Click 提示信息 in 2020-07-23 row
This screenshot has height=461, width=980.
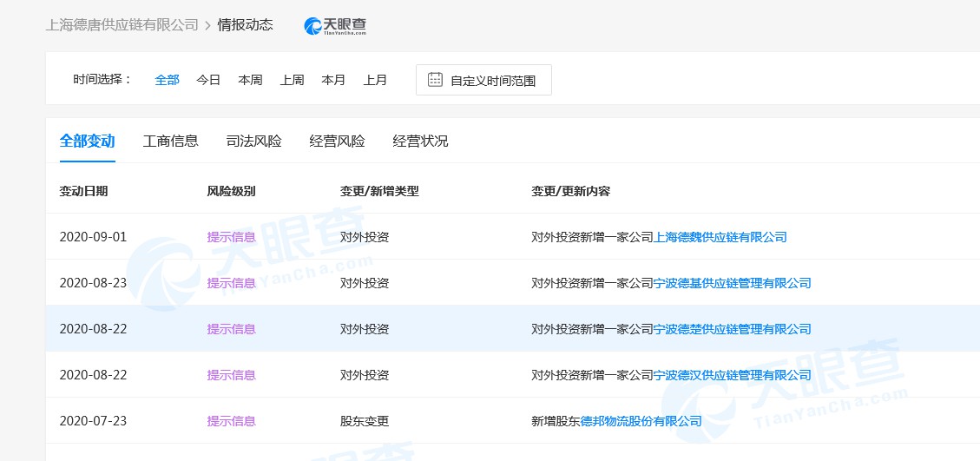coord(231,421)
